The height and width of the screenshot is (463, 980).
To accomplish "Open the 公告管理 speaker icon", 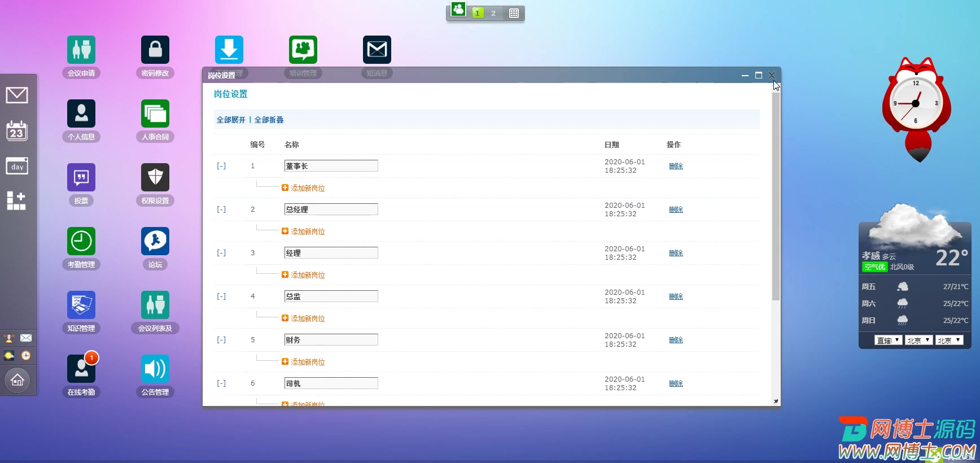I will pyautogui.click(x=155, y=369).
